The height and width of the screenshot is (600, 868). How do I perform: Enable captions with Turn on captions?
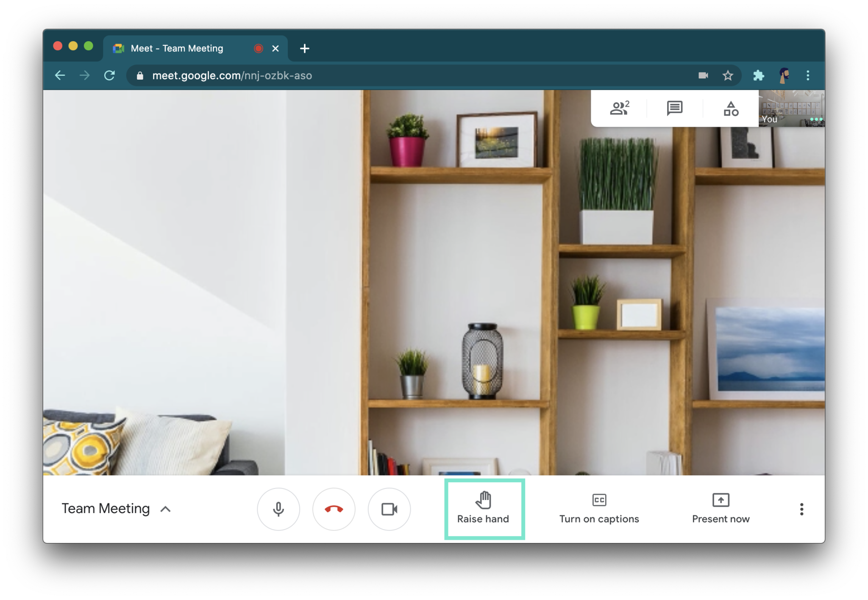599,508
